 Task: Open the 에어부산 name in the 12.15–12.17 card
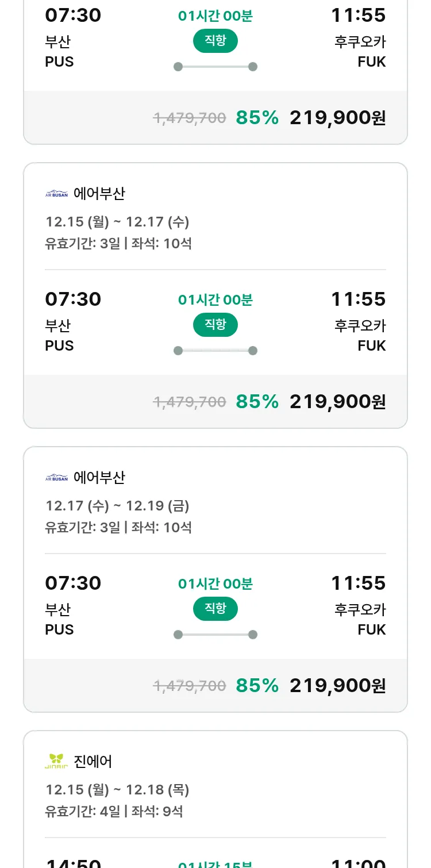click(99, 194)
